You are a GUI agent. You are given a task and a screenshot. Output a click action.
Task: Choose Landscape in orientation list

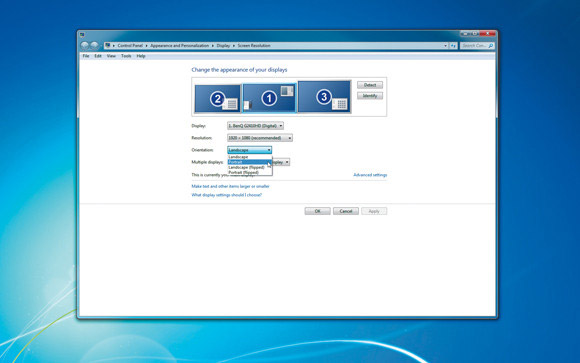(250, 157)
